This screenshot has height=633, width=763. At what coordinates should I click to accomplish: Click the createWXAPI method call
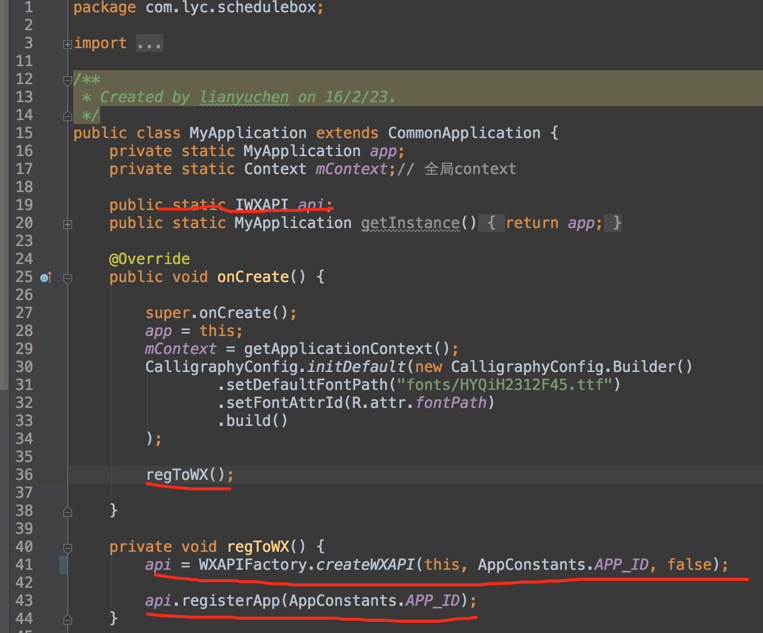click(365, 564)
